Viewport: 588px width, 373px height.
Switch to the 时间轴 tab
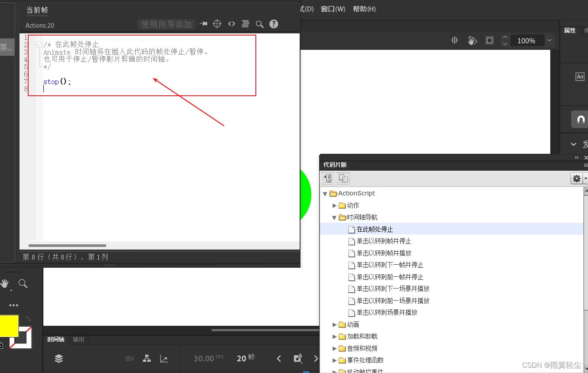(x=56, y=340)
